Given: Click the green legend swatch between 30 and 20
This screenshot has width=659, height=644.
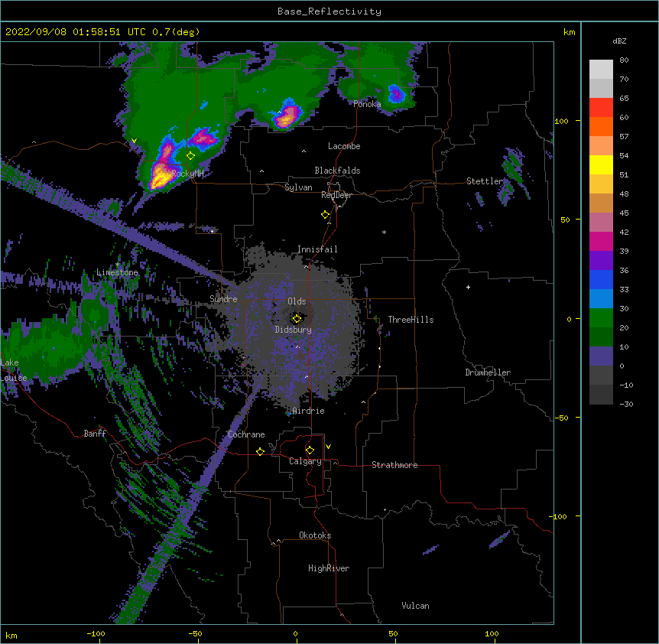Looking at the screenshot, I should point(601,318).
